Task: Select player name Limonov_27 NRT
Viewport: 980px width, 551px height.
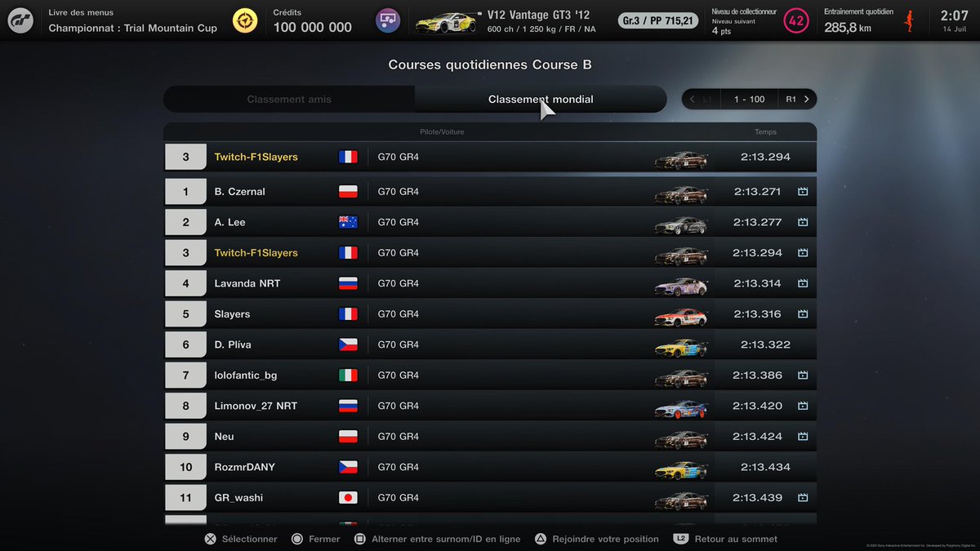Action: pyautogui.click(x=254, y=406)
